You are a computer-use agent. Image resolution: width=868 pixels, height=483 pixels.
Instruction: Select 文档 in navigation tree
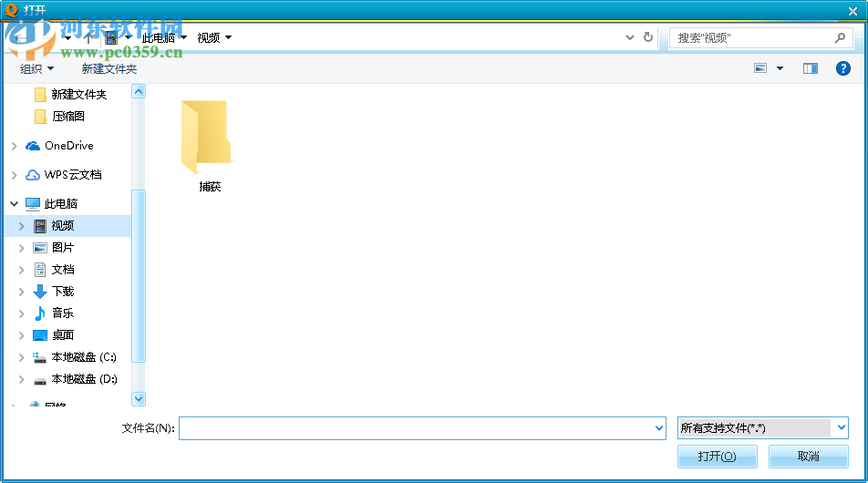(x=63, y=270)
